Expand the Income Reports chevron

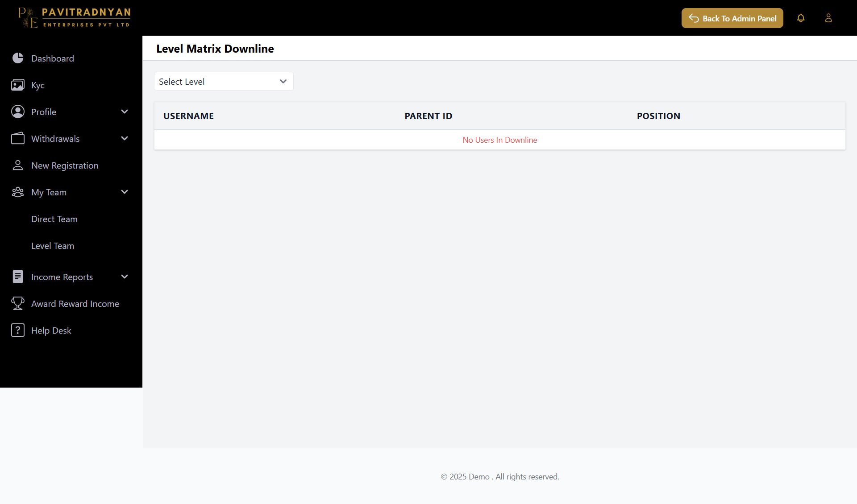click(125, 277)
